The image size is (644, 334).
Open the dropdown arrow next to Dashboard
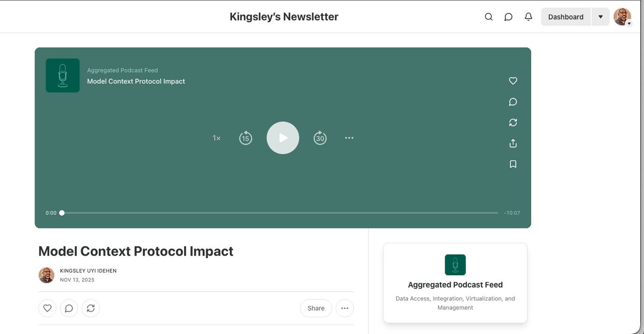tap(600, 16)
